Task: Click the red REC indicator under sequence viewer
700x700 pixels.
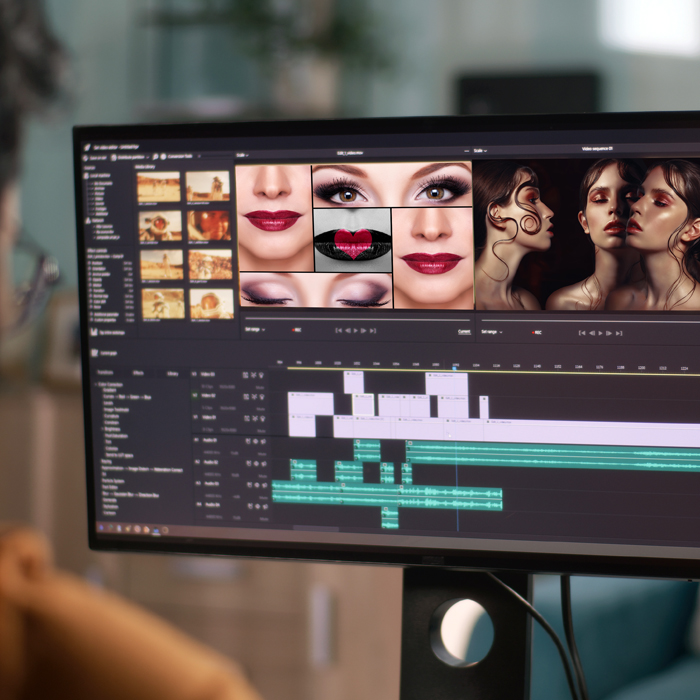Action: (x=537, y=332)
